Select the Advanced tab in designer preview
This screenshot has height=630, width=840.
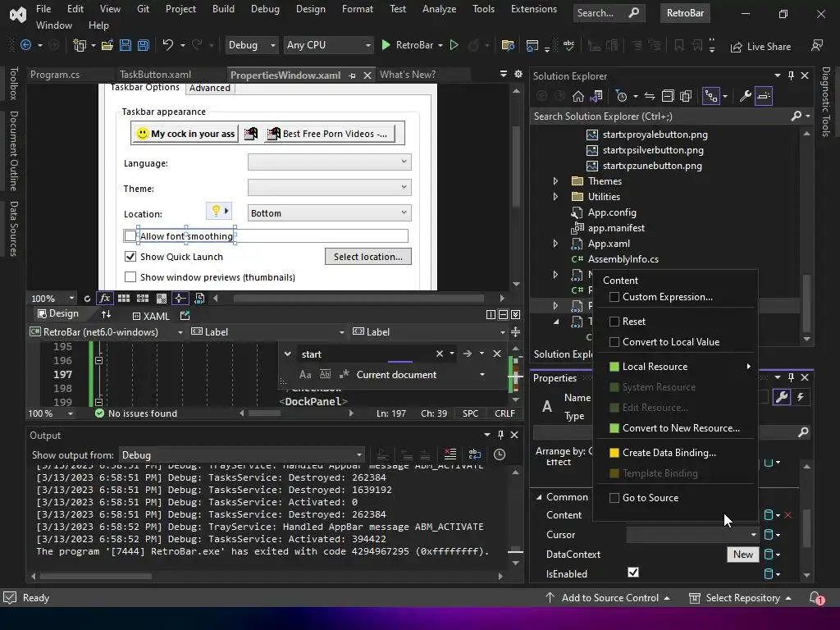pos(209,89)
